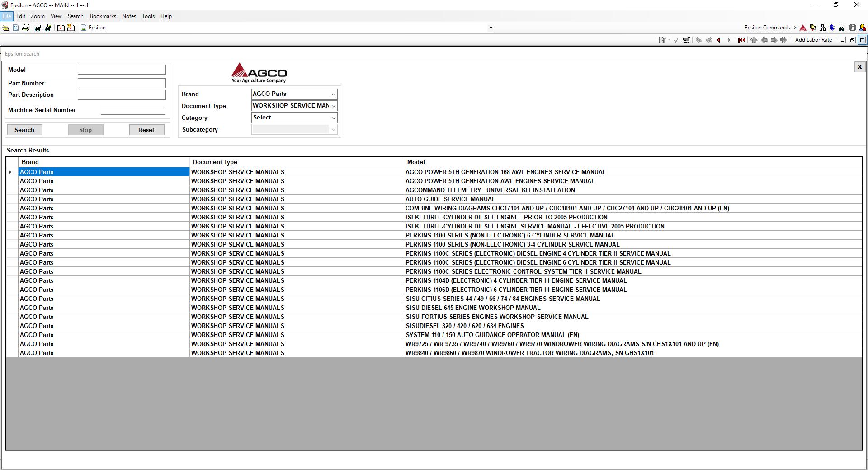
Task: Click the gray right triangle next icon
Action: click(x=729, y=40)
